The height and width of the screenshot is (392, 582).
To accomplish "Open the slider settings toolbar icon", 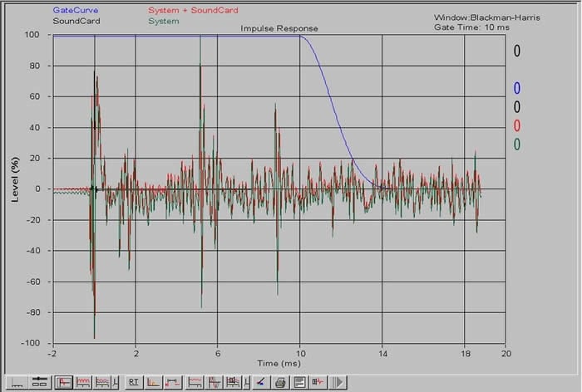I will click(39, 382).
